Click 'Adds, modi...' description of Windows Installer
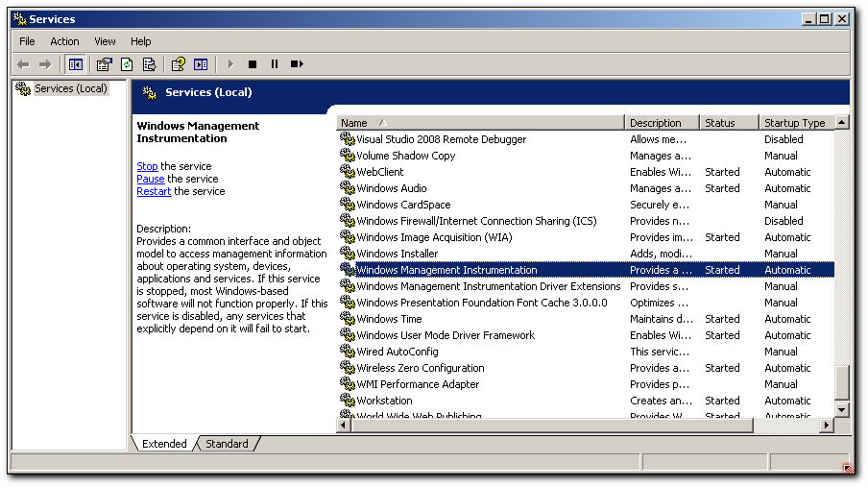Viewport: 868px width, 487px height. [x=661, y=254]
